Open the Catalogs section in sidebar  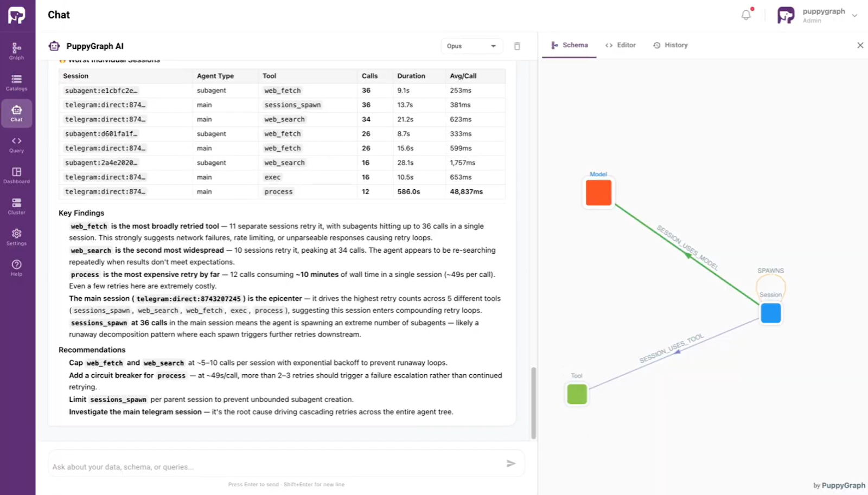pyautogui.click(x=16, y=82)
